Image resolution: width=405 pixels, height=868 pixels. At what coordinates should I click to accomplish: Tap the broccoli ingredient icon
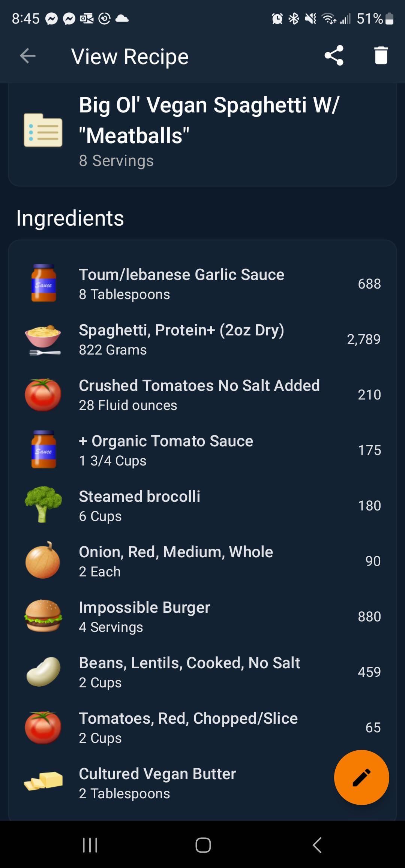[43, 504]
